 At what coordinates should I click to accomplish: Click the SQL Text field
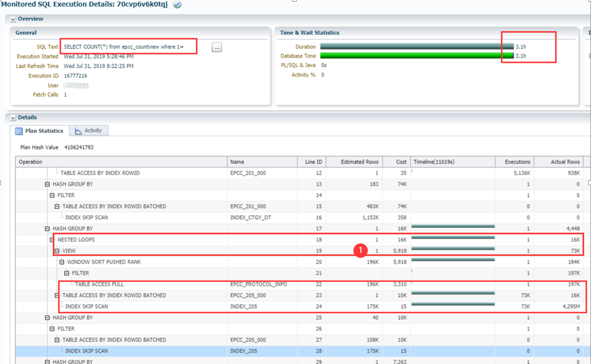coord(129,47)
